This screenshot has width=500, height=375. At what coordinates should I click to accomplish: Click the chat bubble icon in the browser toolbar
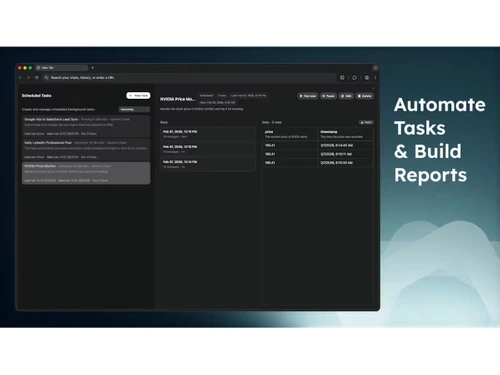[x=354, y=78]
